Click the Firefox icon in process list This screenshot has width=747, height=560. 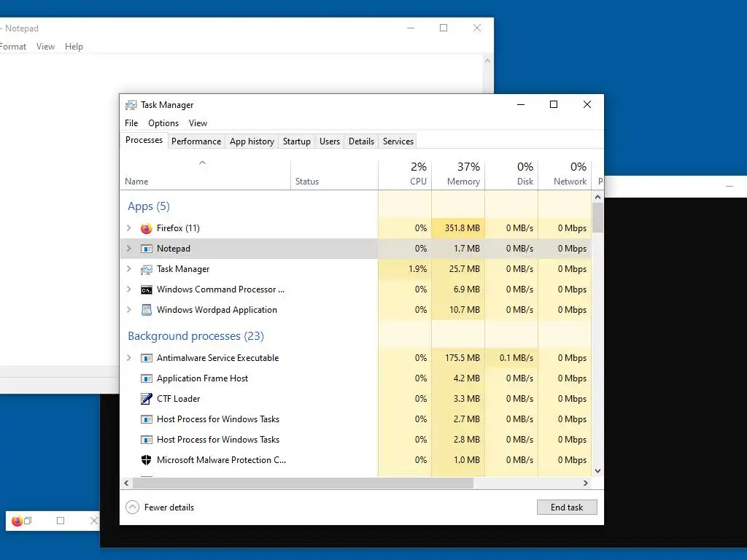pyautogui.click(x=146, y=228)
